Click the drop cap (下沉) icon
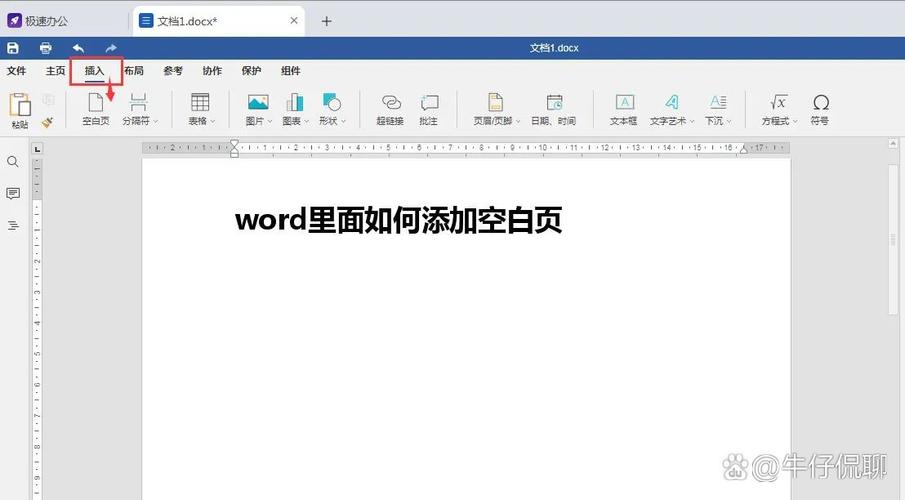905x500 pixels. pos(717,102)
